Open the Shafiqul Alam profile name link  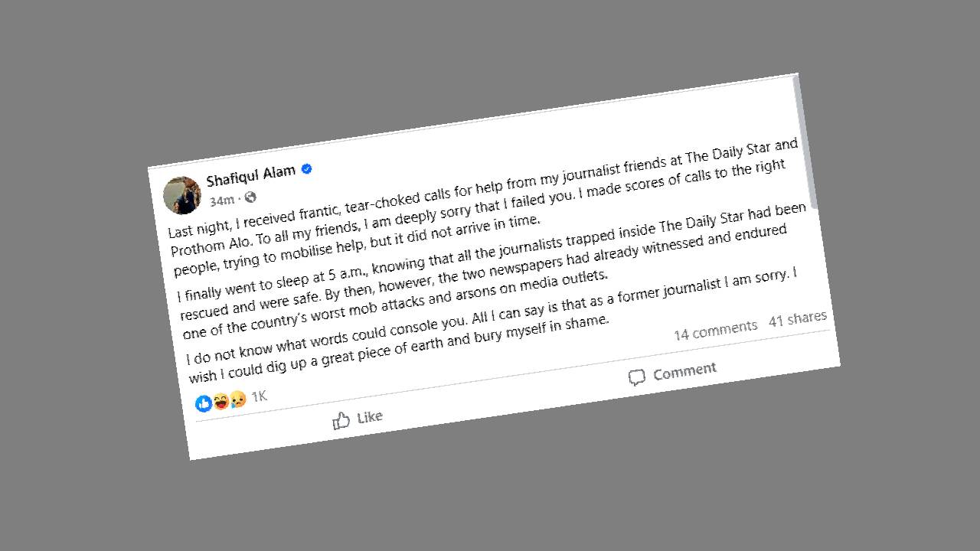point(251,175)
